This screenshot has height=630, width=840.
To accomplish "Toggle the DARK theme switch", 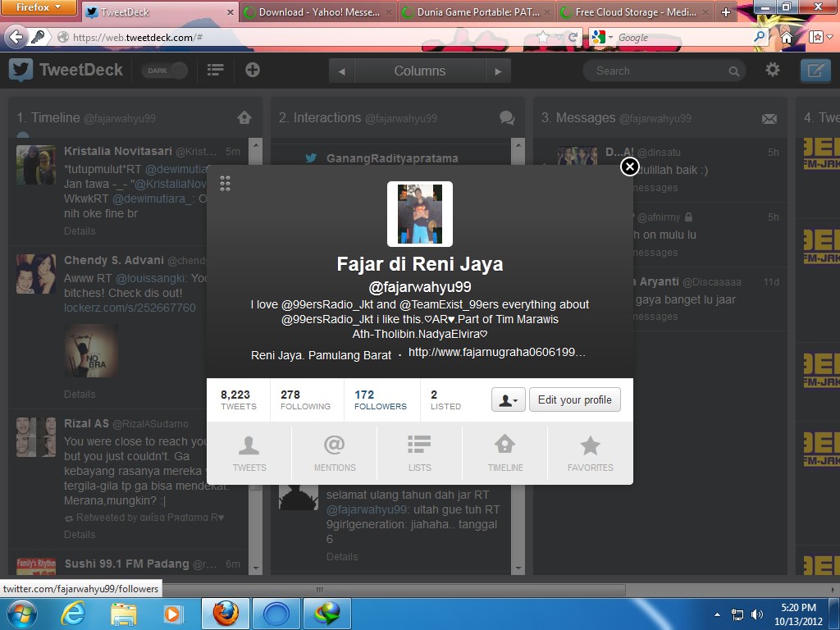I will [x=164, y=71].
